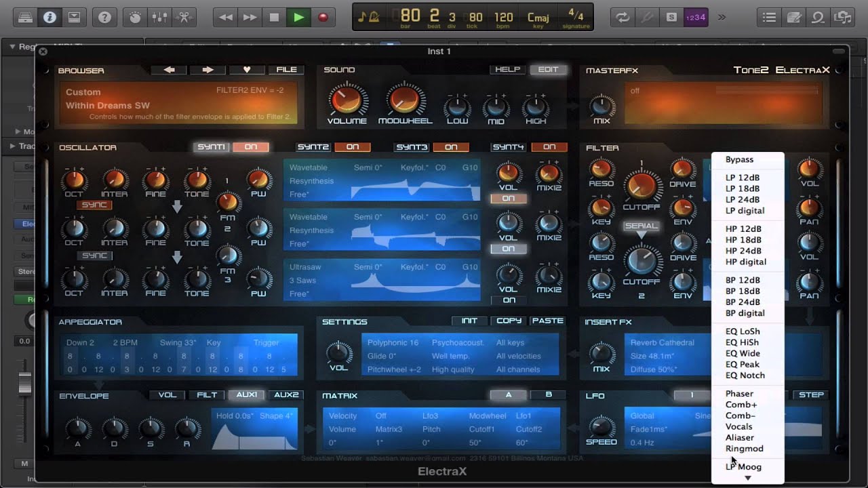The width and height of the screenshot is (868, 488).
Task: Click the COPY button in Settings
Action: (509, 321)
